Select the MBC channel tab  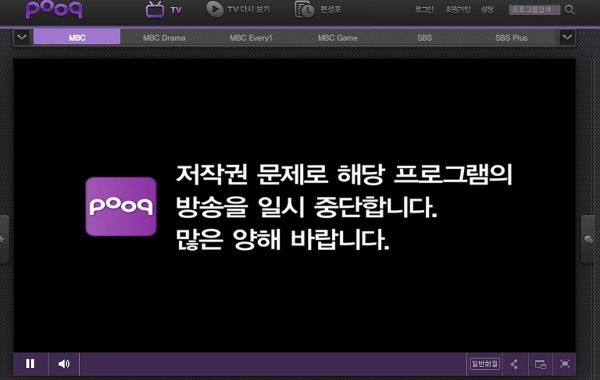(x=77, y=37)
